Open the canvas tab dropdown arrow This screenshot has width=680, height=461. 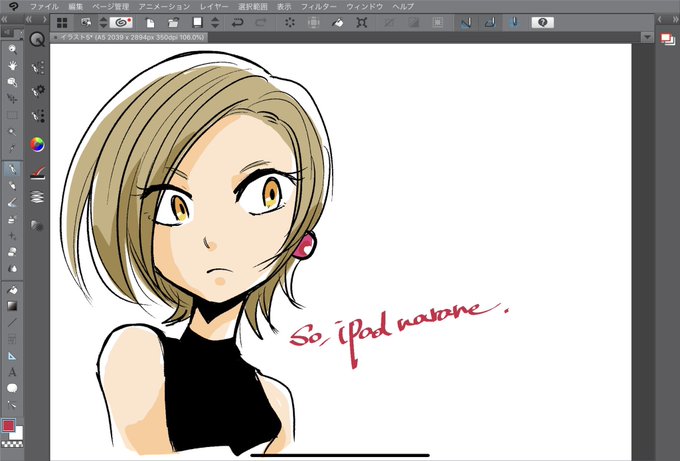647,38
